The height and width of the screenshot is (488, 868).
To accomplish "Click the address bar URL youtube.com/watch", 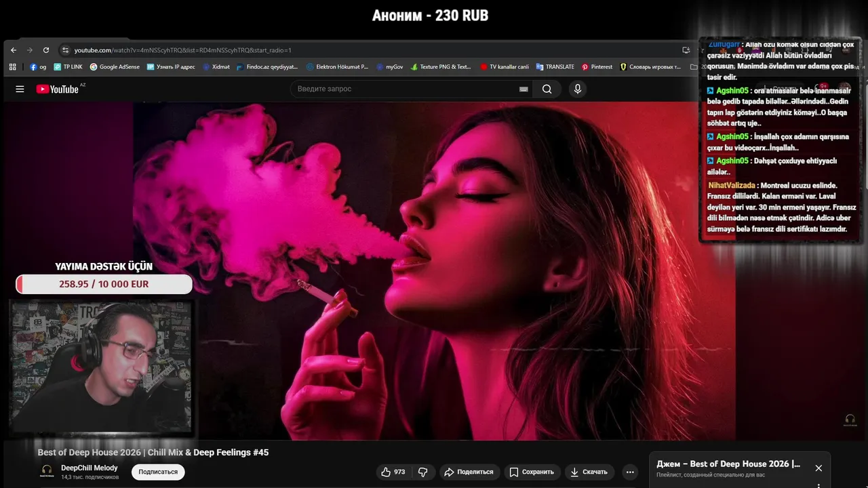I will coord(182,50).
